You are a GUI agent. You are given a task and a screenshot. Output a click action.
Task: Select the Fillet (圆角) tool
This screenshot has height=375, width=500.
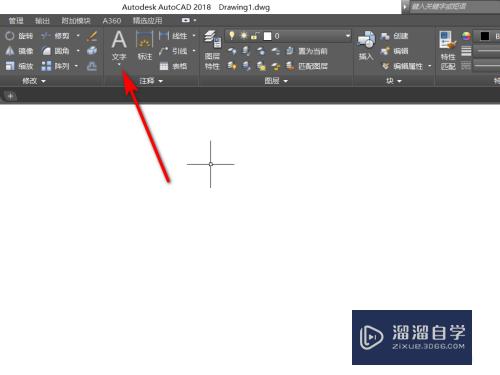click(55, 51)
